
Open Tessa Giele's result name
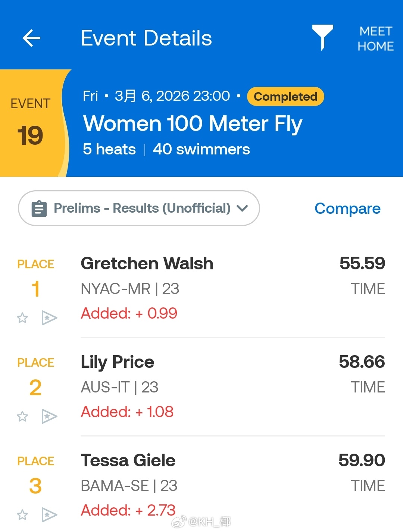(x=128, y=461)
